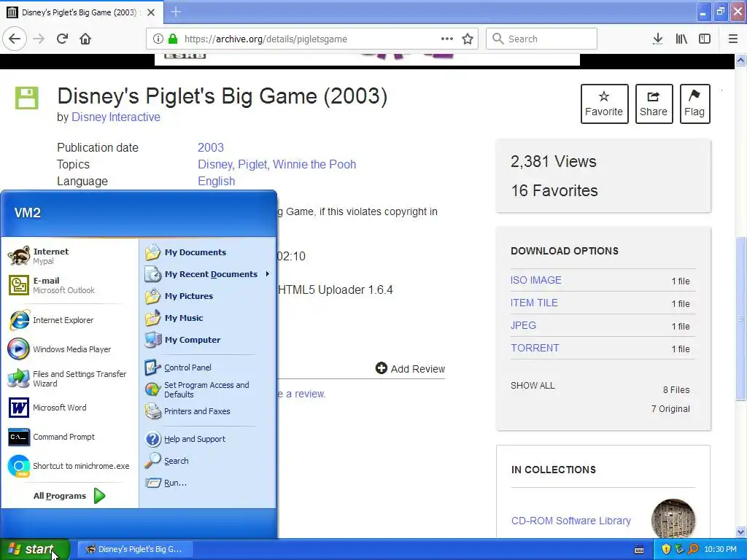
Task: Download the ISO IMAGE file
Action: click(x=536, y=280)
